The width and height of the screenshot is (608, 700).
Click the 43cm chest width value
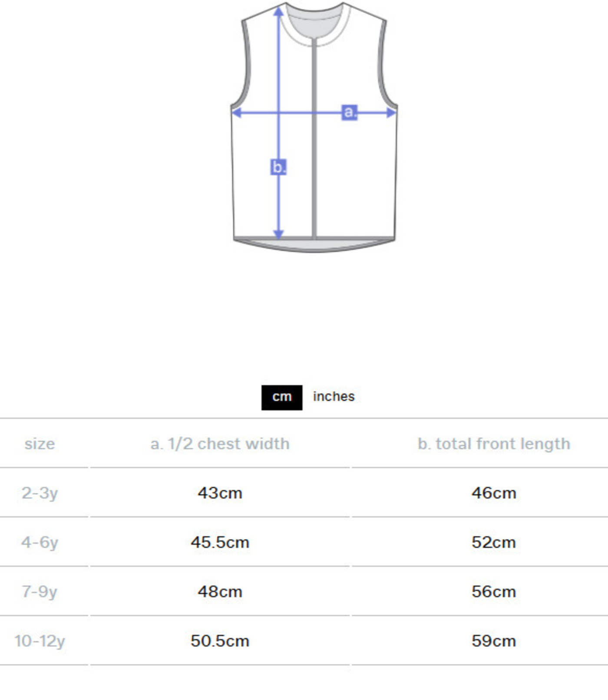[220, 493]
